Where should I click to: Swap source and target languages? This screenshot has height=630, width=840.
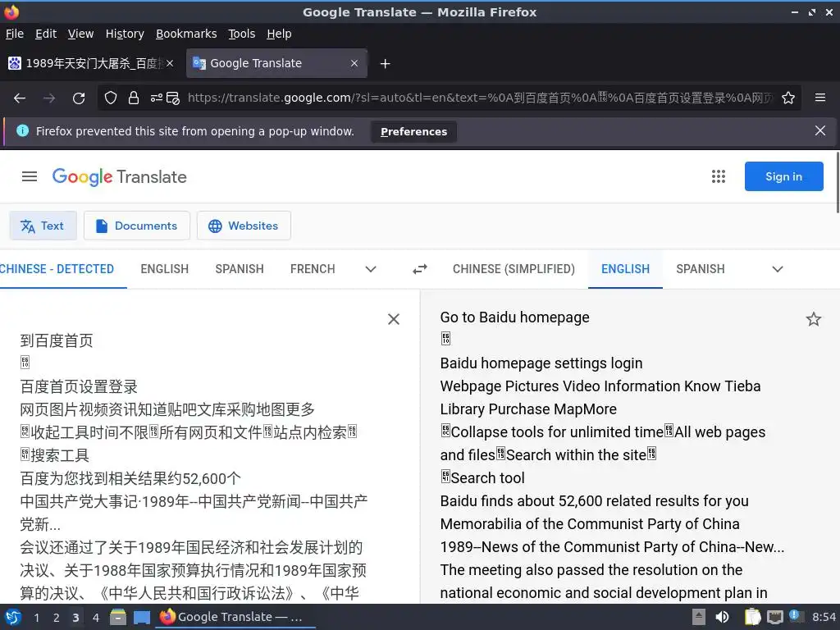[420, 269]
